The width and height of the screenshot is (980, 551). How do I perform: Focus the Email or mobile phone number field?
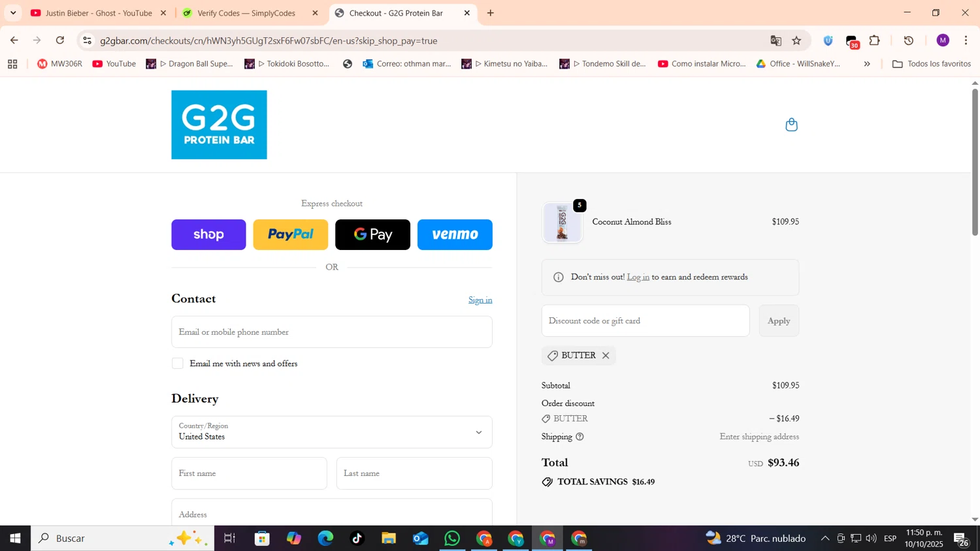point(332,332)
